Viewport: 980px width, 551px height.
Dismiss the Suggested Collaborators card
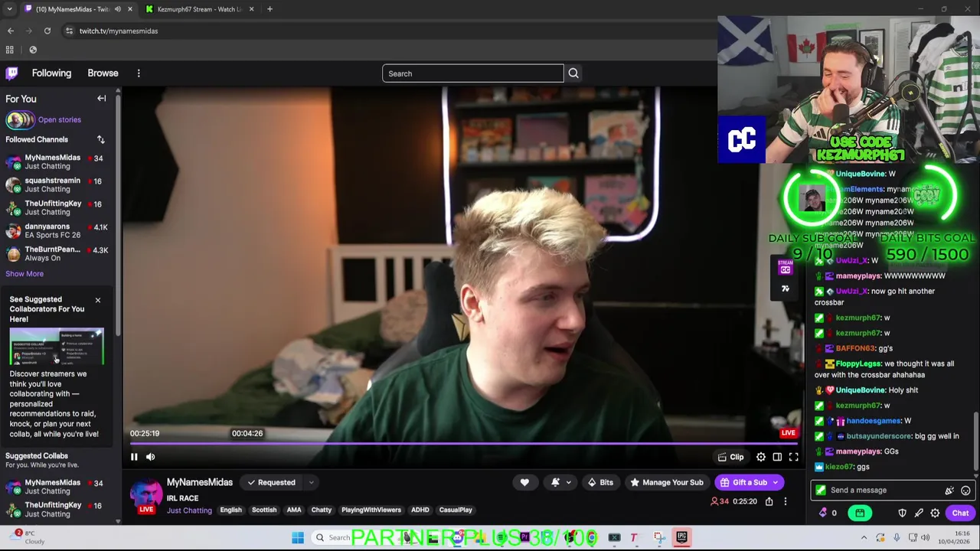point(98,300)
